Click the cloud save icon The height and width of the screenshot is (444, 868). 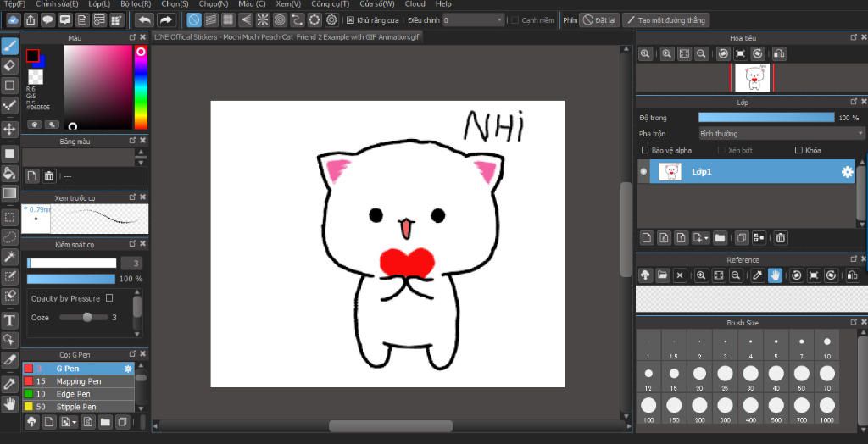pos(14,20)
